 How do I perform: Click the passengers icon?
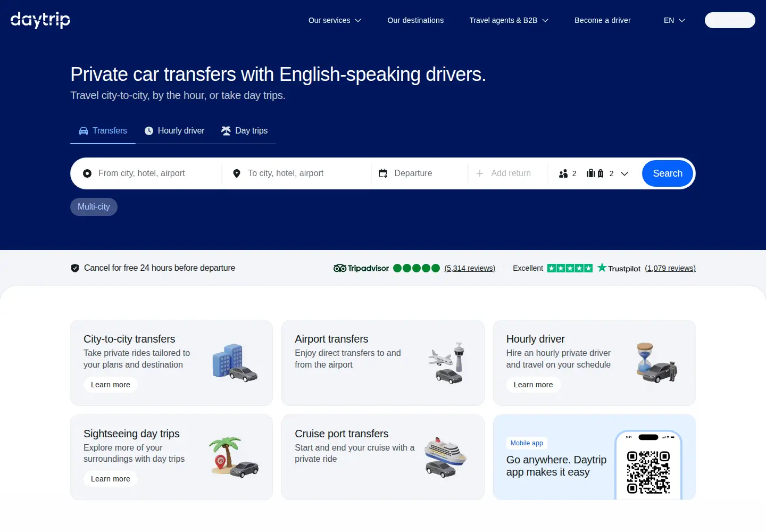(563, 173)
